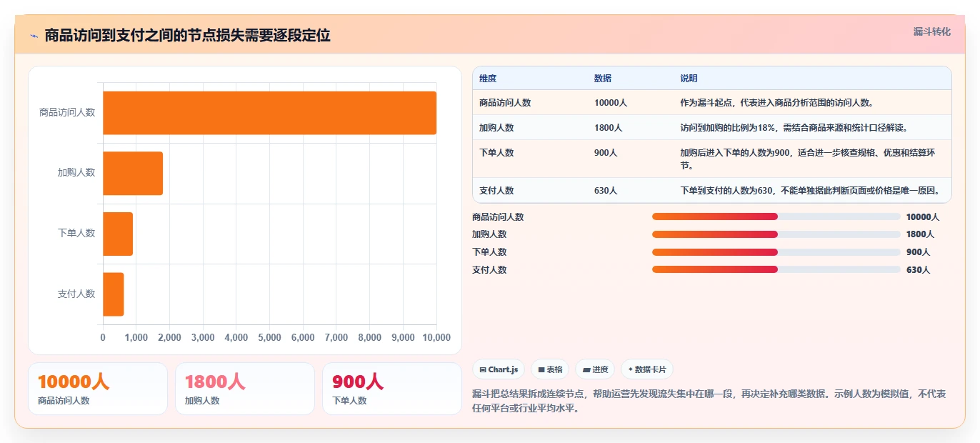Click the 下单人数 y-axis label in the chart
The width and height of the screenshot is (980, 443).
pos(76,234)
